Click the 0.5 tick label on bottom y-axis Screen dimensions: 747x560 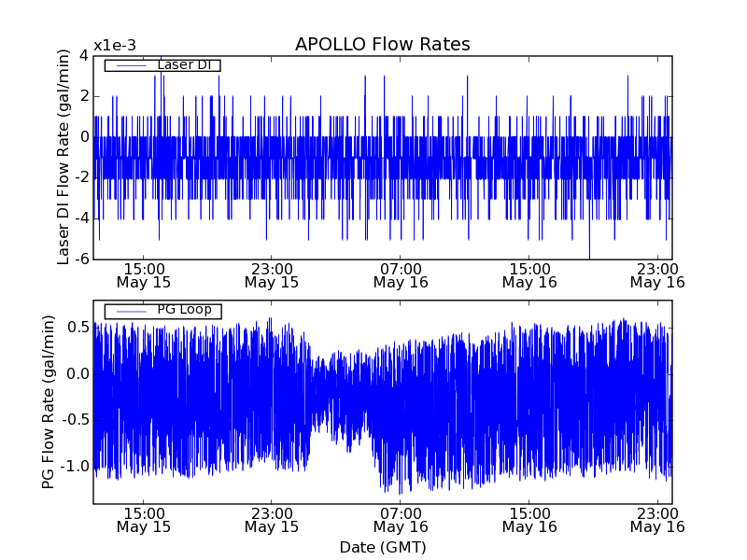tap(78, 328)
